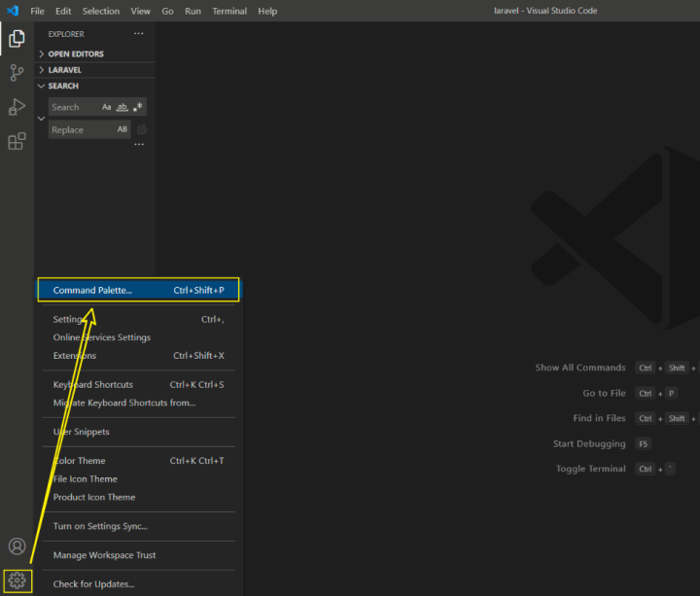Expand the LARAVEL folder section
The width and height of the screenshot is (700, 596).
click(x=94, y=70)
